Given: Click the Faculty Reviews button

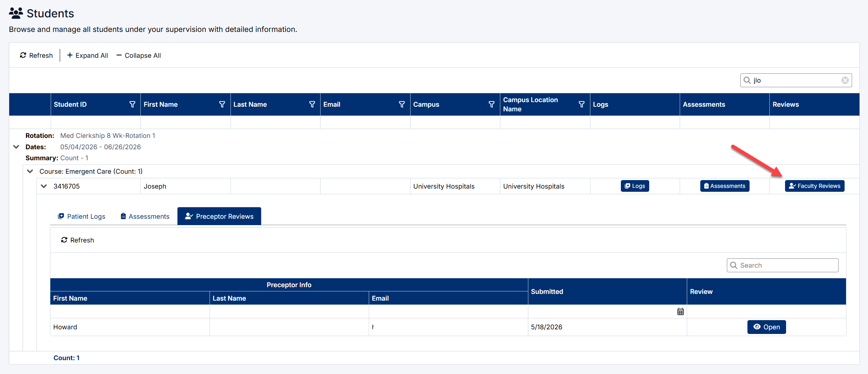Looking at the screenshot, I should point(814,186).
